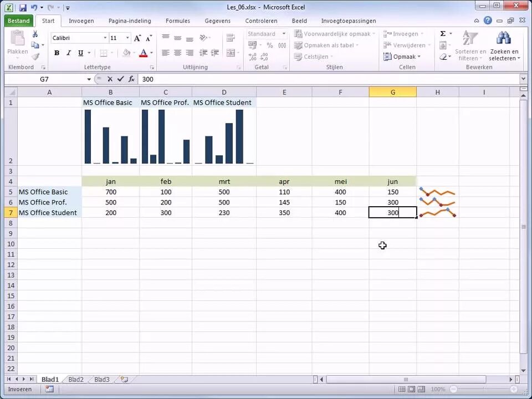Click the Save icon in quick access toolbar
The height and width of the screenshot is (399, 532).
tap(22, 7)
